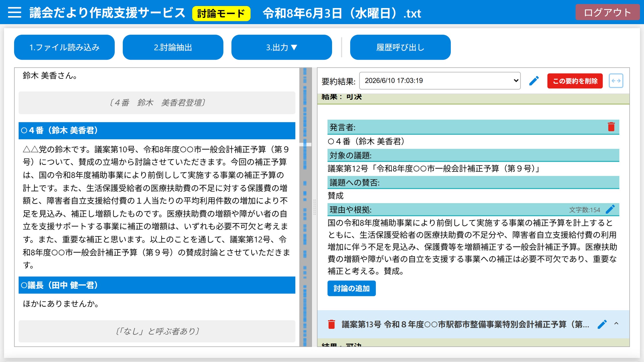Toggle the 討論モード badge

[221, 14]
